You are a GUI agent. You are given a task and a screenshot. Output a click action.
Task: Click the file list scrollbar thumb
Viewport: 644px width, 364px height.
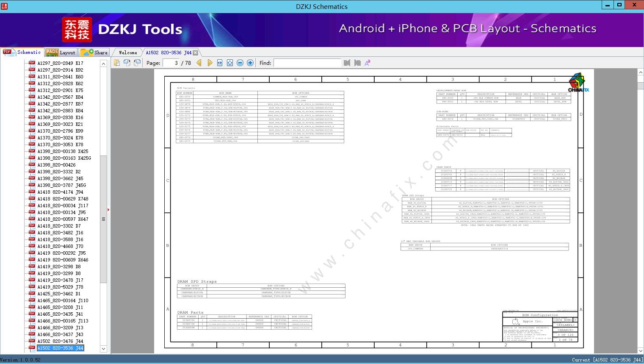[103, 219]
